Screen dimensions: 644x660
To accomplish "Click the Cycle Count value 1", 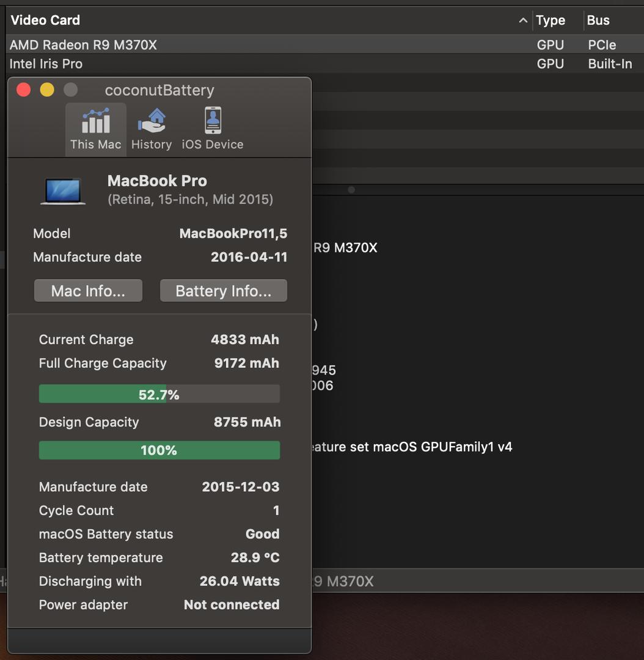I will 276,510.
